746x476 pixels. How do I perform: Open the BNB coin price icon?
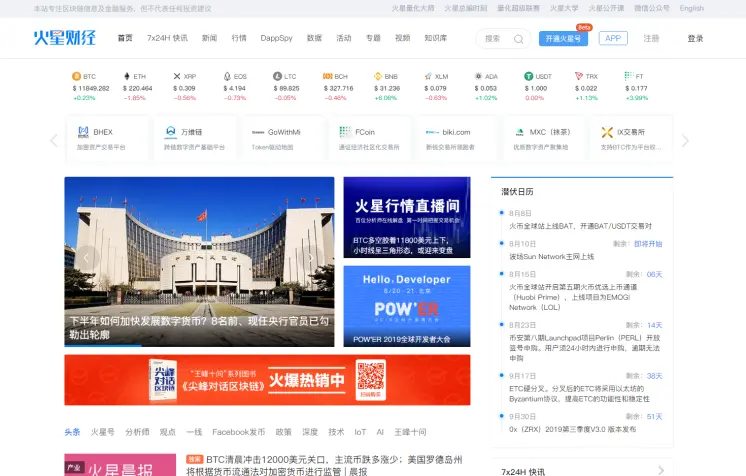[x=378, y=76]
